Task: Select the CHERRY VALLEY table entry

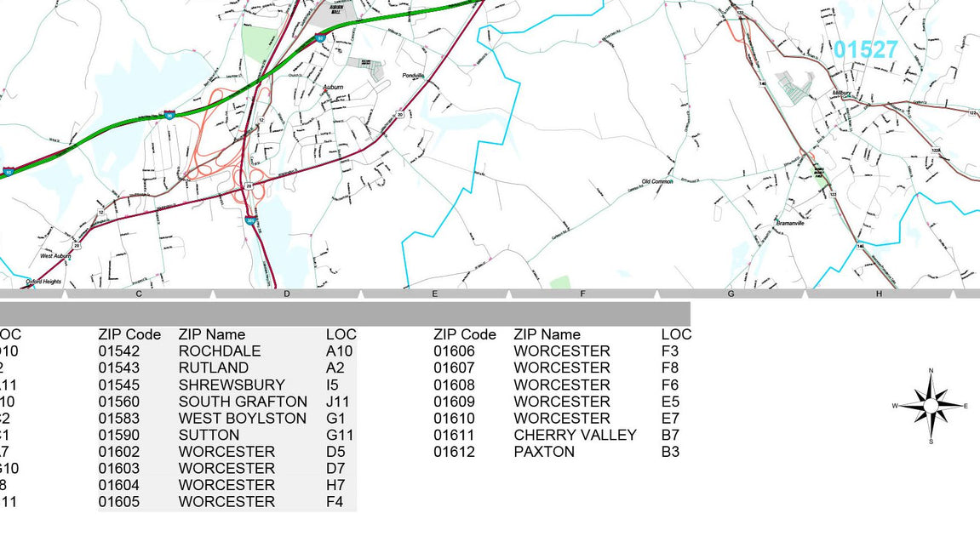Action: 575,435
